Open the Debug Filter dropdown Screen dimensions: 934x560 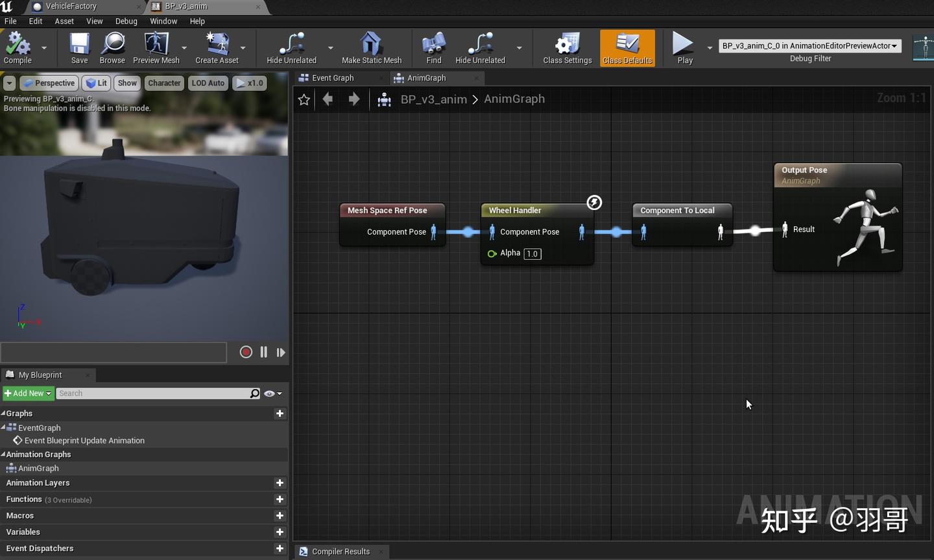coord(809,46)
